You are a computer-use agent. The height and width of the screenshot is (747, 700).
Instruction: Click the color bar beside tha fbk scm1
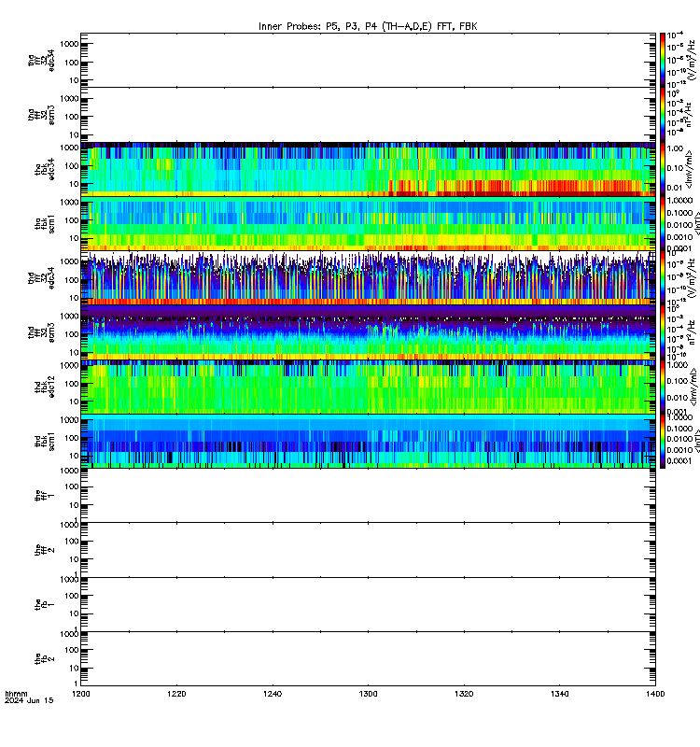pyautogui.click(x=663, y=224)
